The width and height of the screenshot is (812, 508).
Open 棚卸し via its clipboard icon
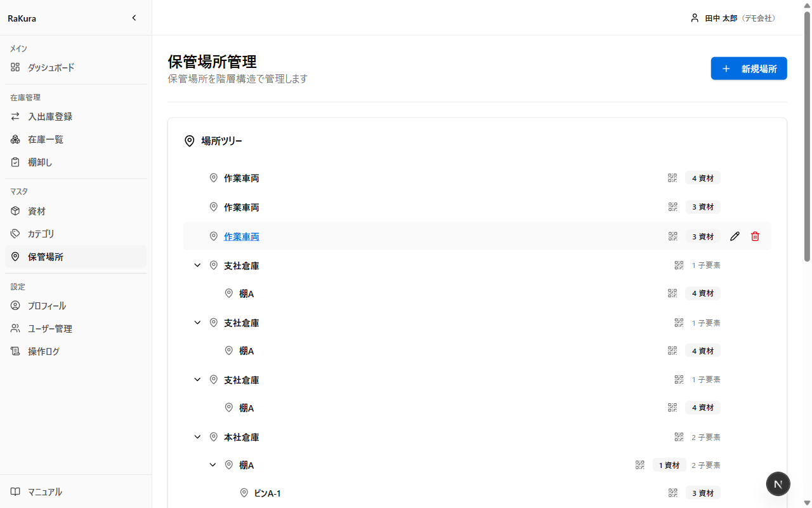(15, 163)
